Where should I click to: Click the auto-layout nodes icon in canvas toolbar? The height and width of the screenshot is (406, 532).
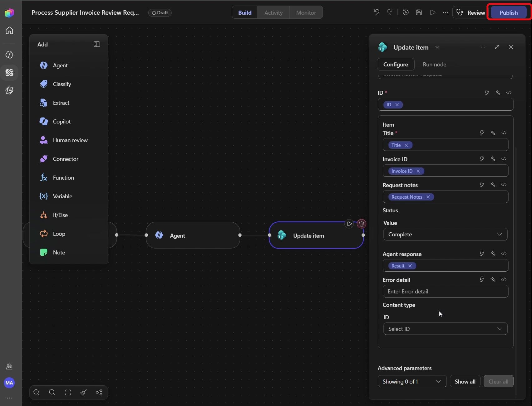[99, 392]
